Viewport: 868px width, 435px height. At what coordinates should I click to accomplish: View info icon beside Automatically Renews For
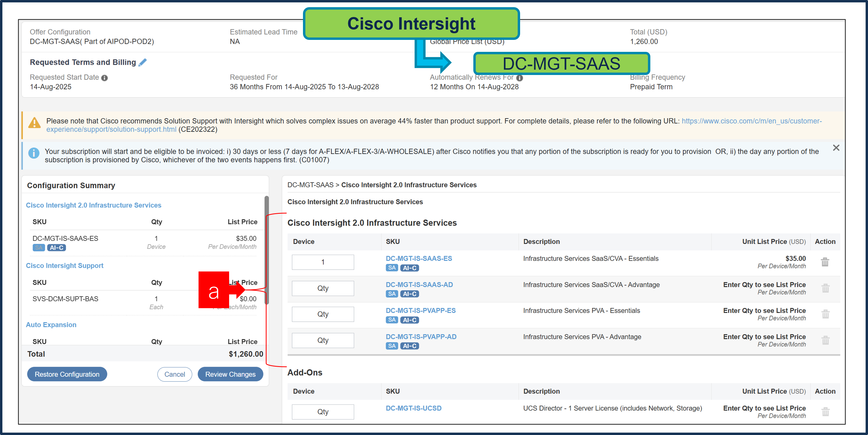click(x=520, y=78)
